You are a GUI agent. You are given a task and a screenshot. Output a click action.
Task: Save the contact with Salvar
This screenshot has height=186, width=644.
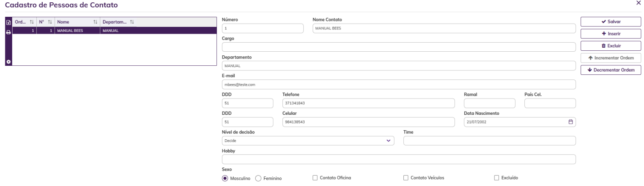coord(611,21)
